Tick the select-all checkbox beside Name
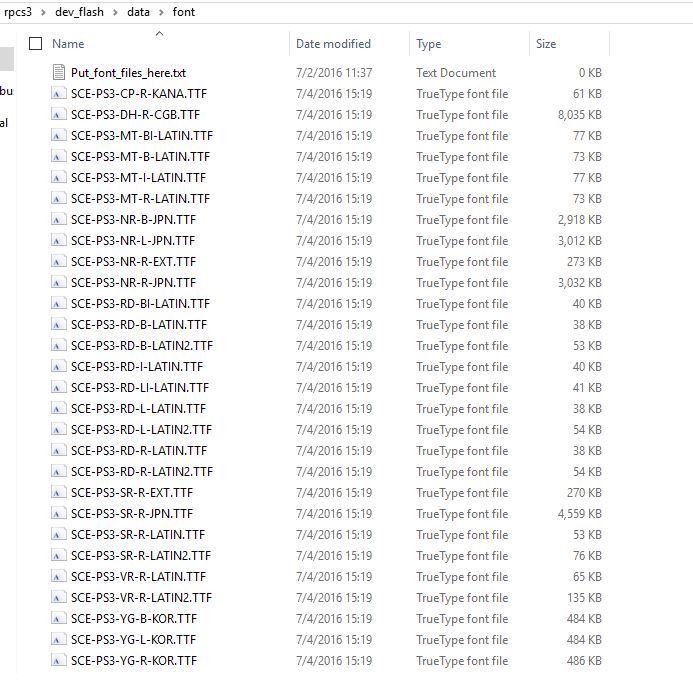This screenshot has height=687, width=693. (x=35, y=44)
